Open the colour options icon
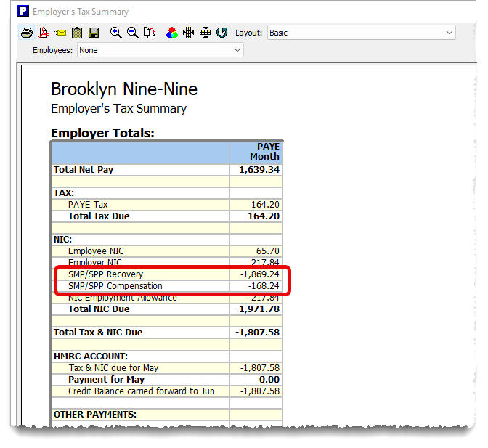 click(x=172, y=33)
